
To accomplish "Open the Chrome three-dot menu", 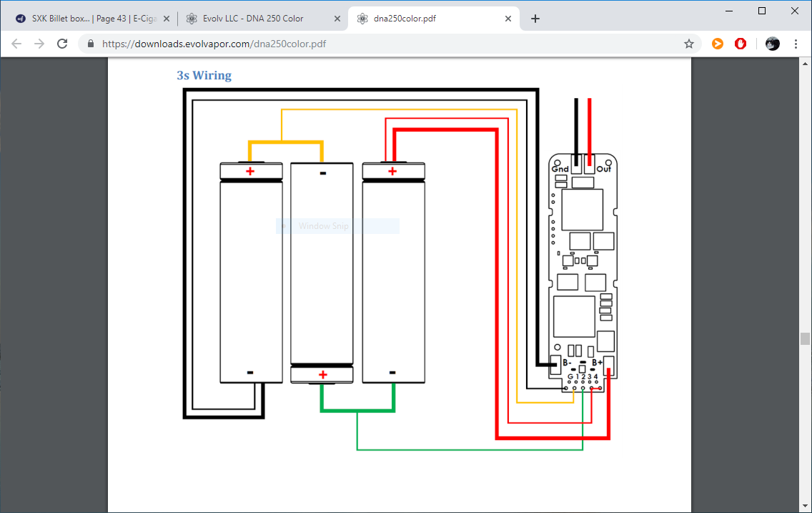I will click(796, 44).
